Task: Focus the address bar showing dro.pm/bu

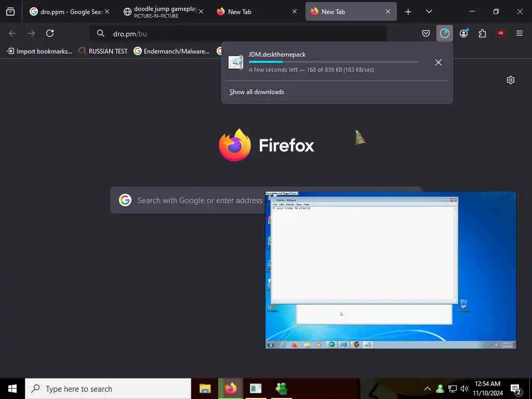Action: (238, 34)
